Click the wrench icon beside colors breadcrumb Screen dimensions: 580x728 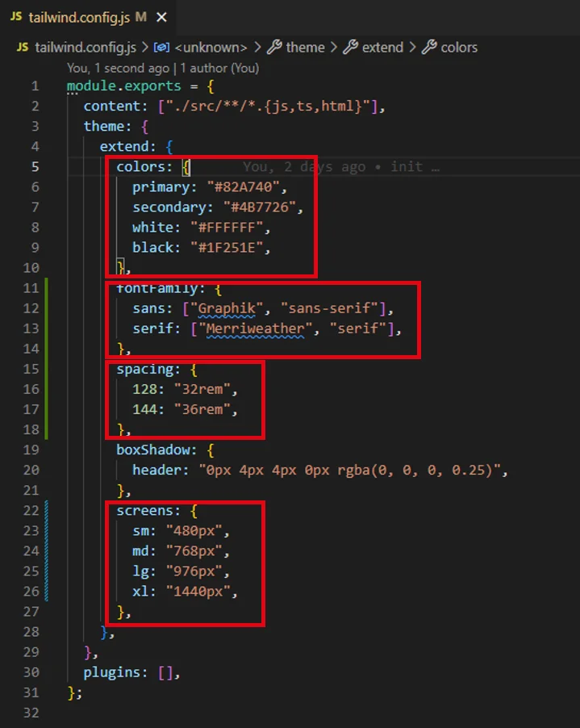click(x=429, y=47)
